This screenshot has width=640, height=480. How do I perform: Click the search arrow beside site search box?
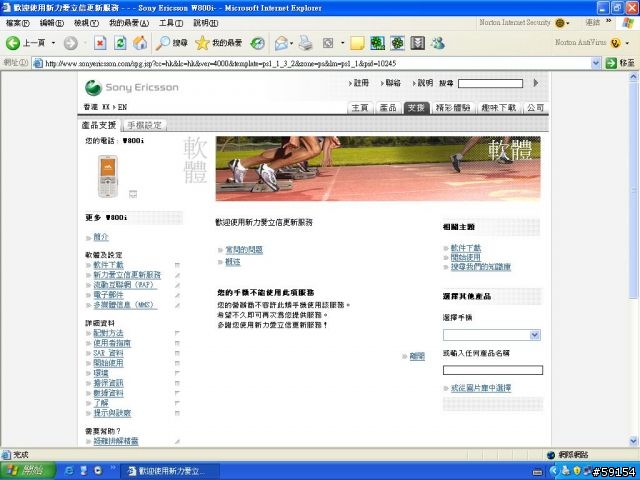coord(536,83)
